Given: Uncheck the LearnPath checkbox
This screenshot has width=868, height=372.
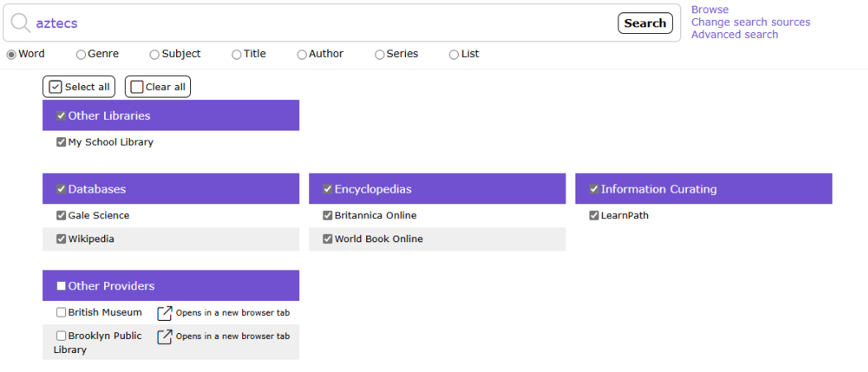Looking at the screenshot, I should (594, 215).
